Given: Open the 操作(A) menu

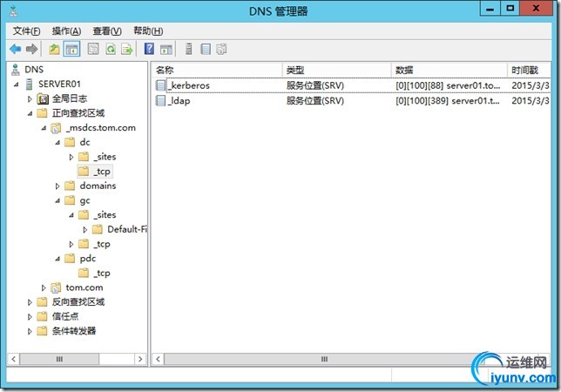Looking at the screenshot, I should (66, 31).
